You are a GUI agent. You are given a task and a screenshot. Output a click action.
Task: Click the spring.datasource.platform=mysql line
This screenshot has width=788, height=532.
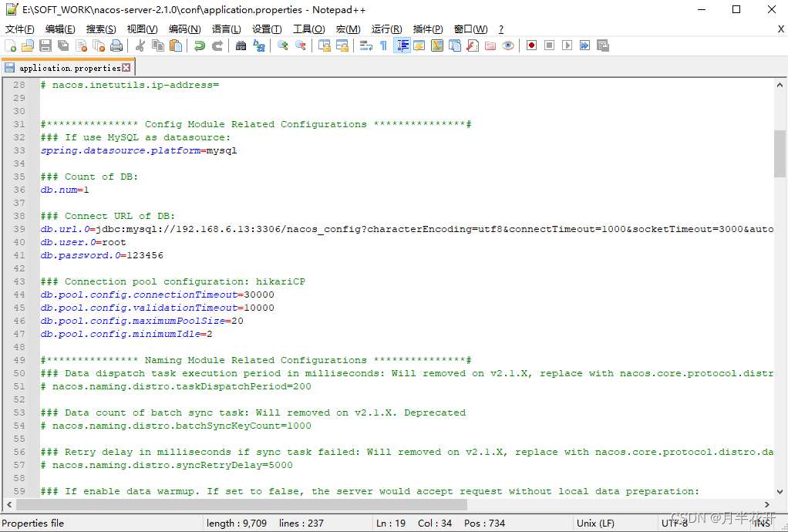(x=139, y=150)
